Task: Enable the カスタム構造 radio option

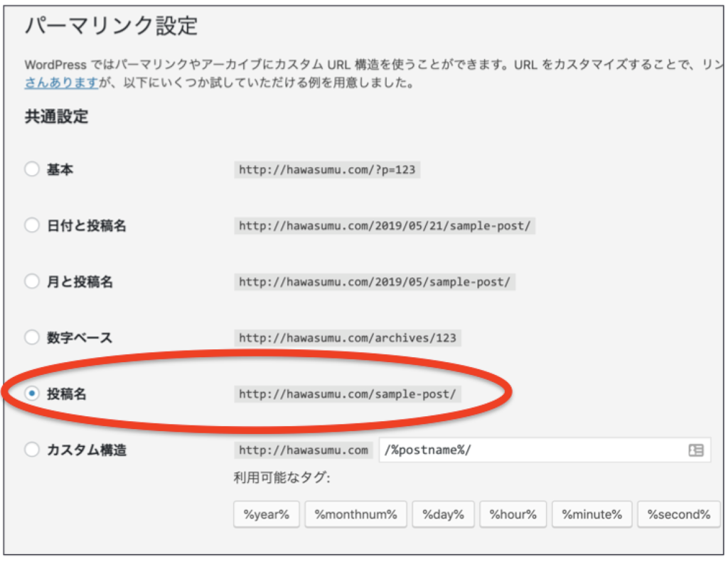Action: coord(32,450)
